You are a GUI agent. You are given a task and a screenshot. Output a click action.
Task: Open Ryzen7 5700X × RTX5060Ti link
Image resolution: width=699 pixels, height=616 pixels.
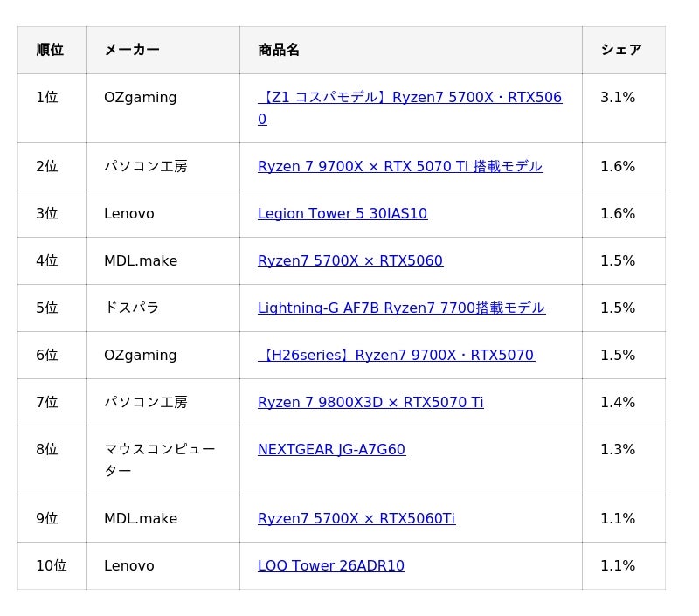356,519
